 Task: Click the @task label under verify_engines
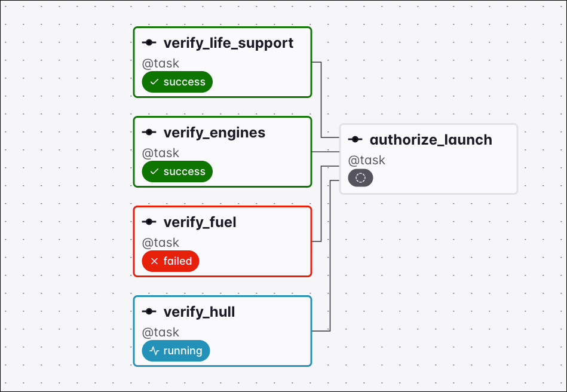tap(161, 154)
